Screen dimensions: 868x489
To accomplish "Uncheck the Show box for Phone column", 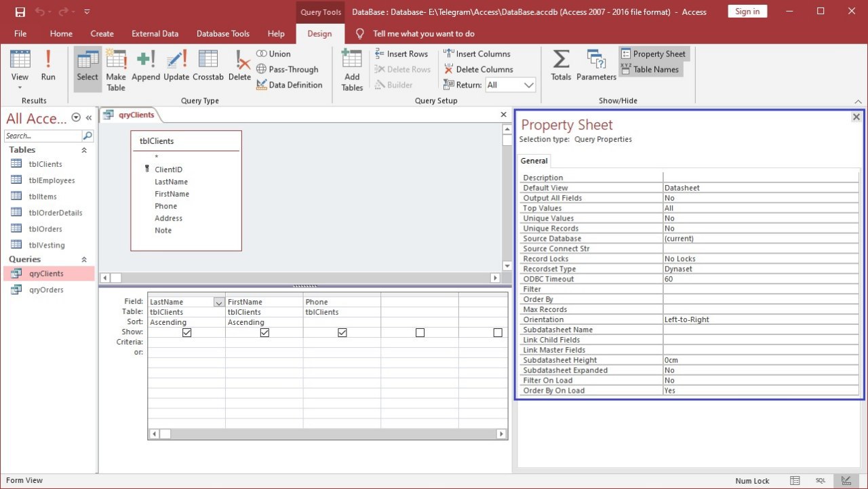I will 342,332.
